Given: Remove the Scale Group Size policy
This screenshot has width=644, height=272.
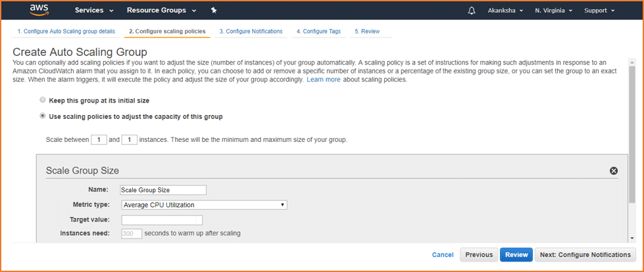Looking at the screenshot, I should (x=614, y=171).
